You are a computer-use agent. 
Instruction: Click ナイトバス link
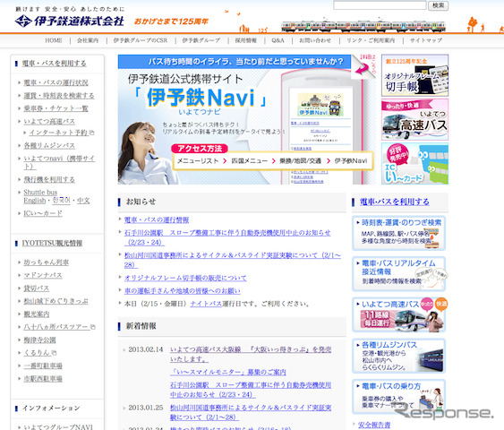[x=206, y=304]
